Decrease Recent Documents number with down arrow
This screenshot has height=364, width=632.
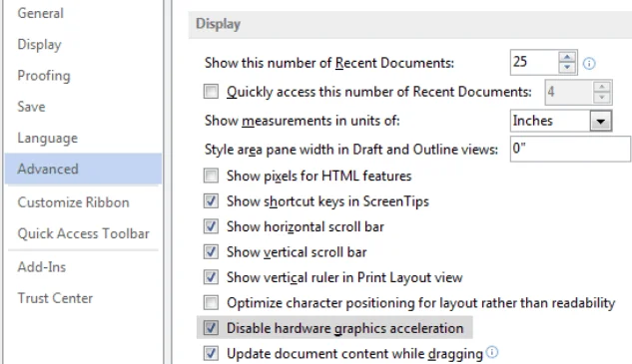567,67
